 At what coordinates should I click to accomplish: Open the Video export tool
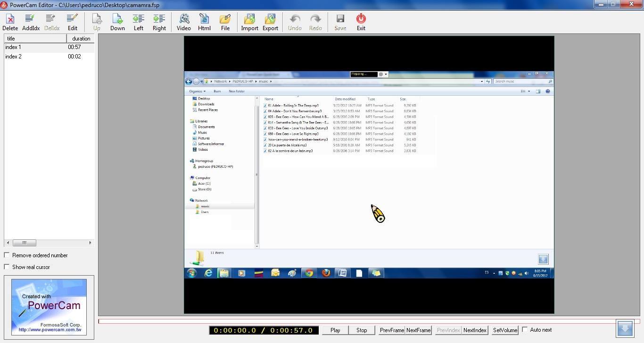183,22
